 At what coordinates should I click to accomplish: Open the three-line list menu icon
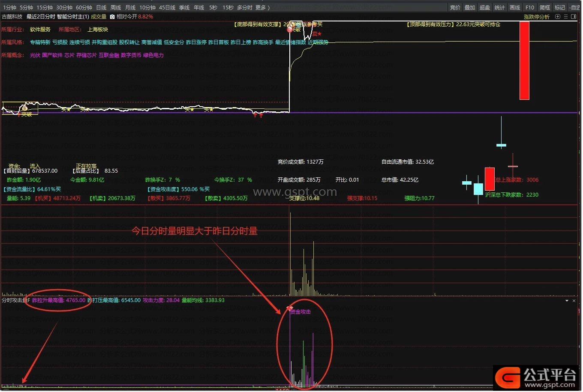(x=566, y=17)
